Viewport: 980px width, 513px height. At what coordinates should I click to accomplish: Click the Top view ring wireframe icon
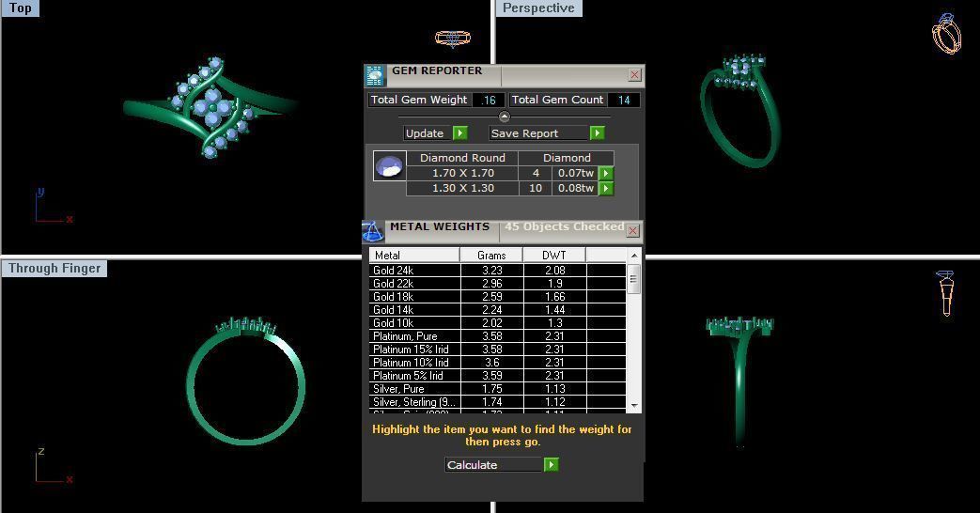click(453, 39)
